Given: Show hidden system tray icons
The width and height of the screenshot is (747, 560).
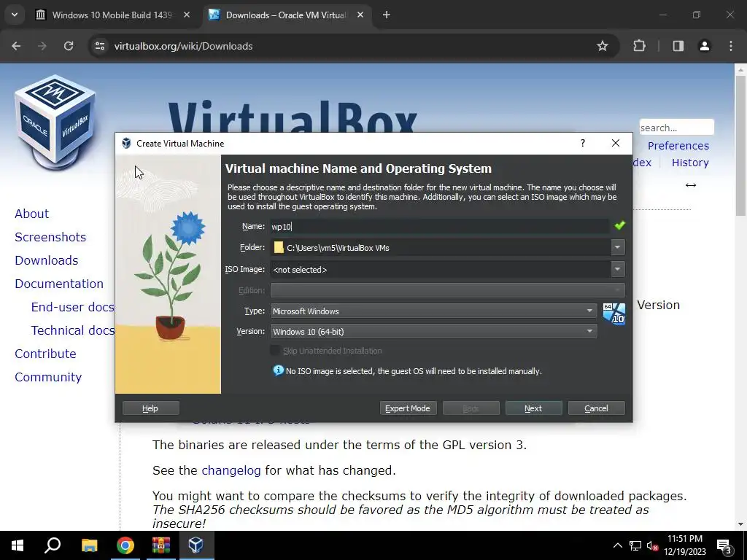Looking at the screenshot, I should coord(617,545).
